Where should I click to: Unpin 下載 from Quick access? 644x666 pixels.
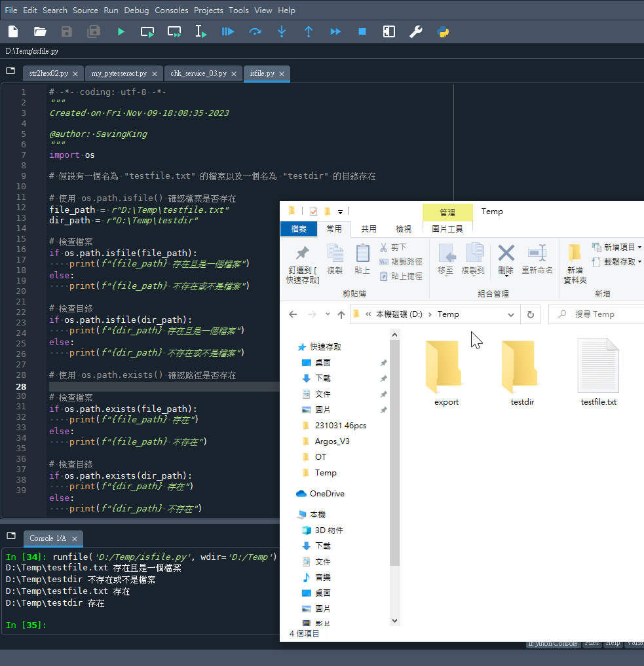point(383,379)
